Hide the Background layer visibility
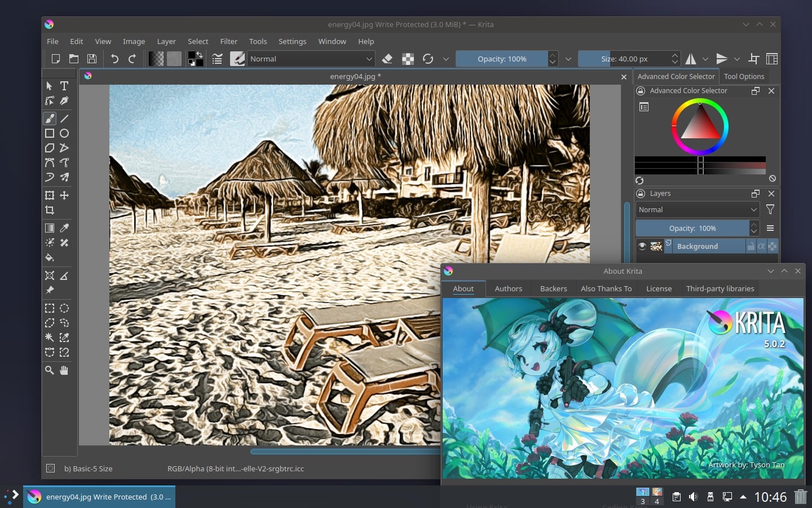Viewport: 812px width, 508px height. [642, 246]
